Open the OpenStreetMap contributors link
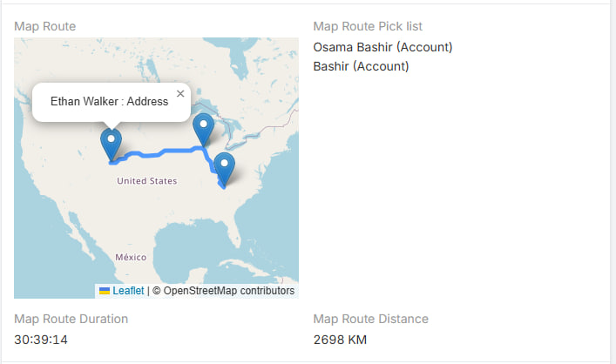The image size is (616, 364). 228,291
